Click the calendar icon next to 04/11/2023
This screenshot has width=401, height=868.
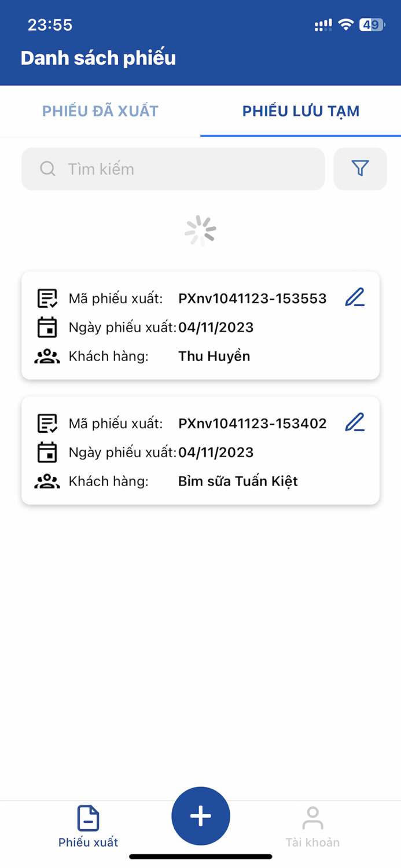47,327
